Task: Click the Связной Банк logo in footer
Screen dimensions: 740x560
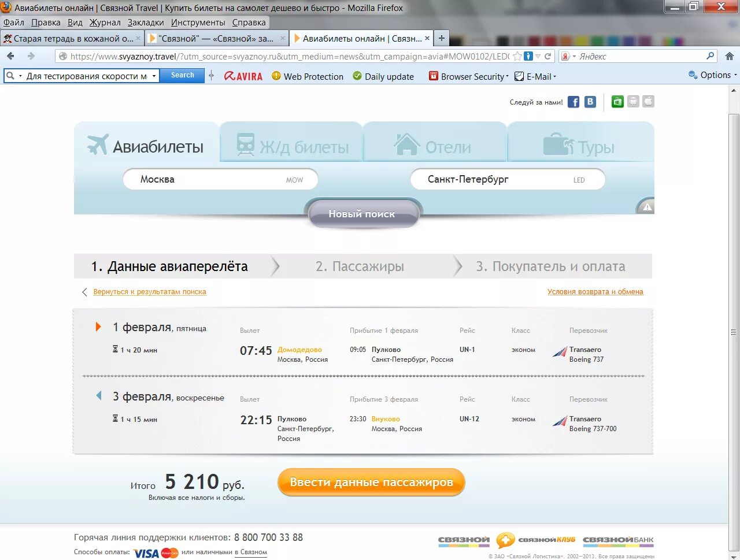Action: [x=618, y=540]
